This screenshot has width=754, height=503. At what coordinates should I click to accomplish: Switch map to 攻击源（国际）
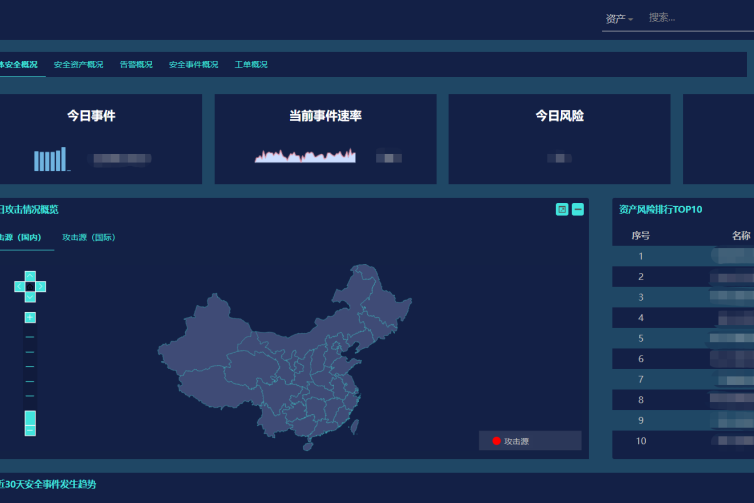(x=89, y=237)
